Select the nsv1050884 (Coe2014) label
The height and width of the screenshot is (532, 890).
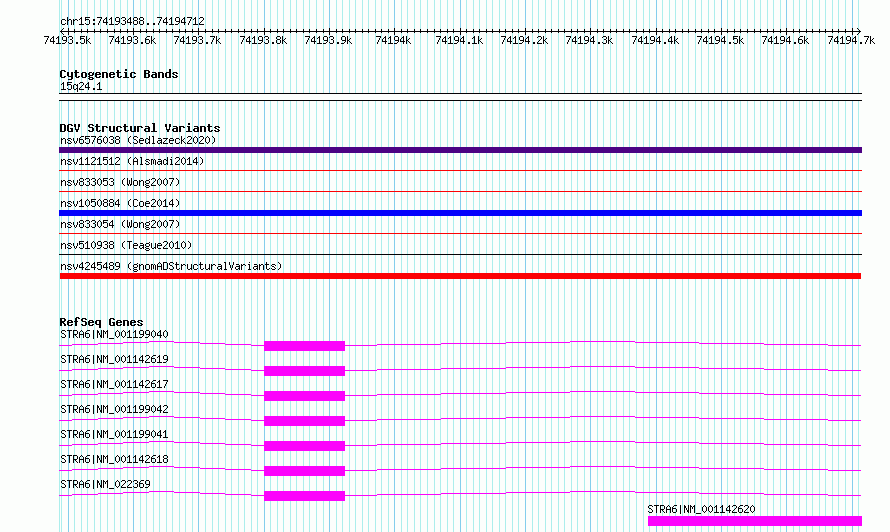pos(120,203)
